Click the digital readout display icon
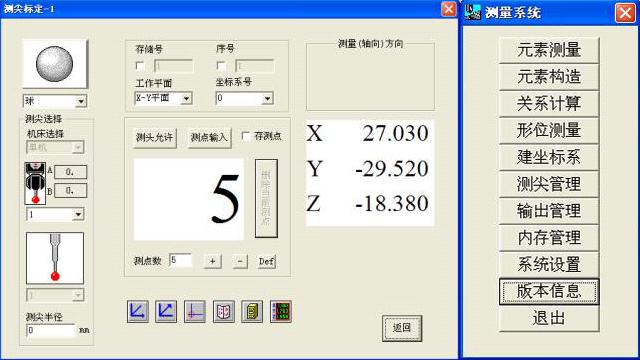Screen dimensions: 640x360 pyautogui.click(x=281, y=312)
